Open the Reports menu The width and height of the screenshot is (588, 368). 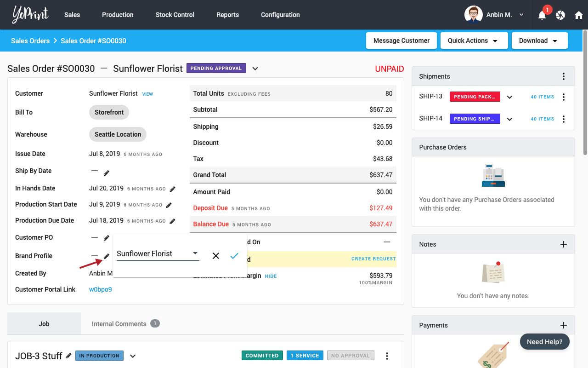tap(228, 15)
